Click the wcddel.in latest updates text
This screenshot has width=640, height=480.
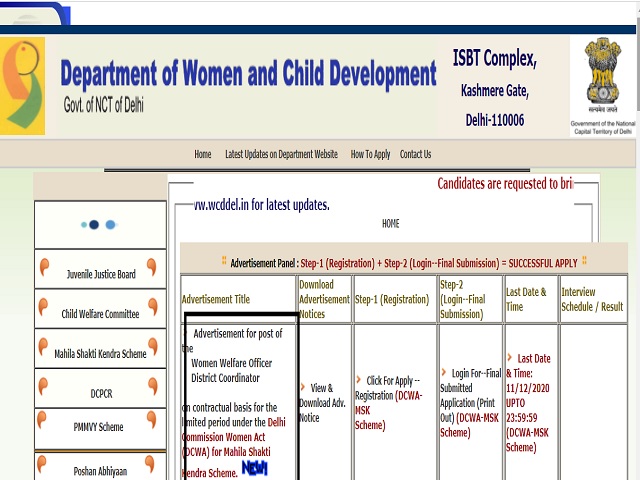[x=261, y=204]
